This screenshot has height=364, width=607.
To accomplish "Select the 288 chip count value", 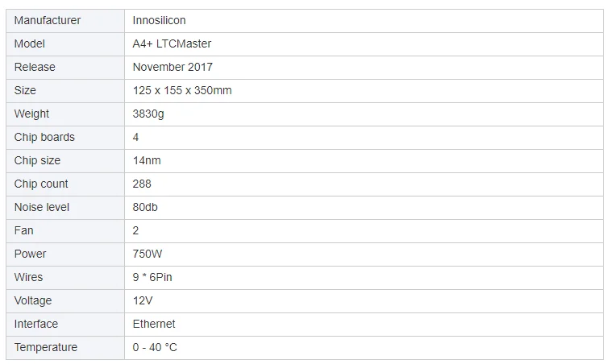I will (x=142, y=184).
